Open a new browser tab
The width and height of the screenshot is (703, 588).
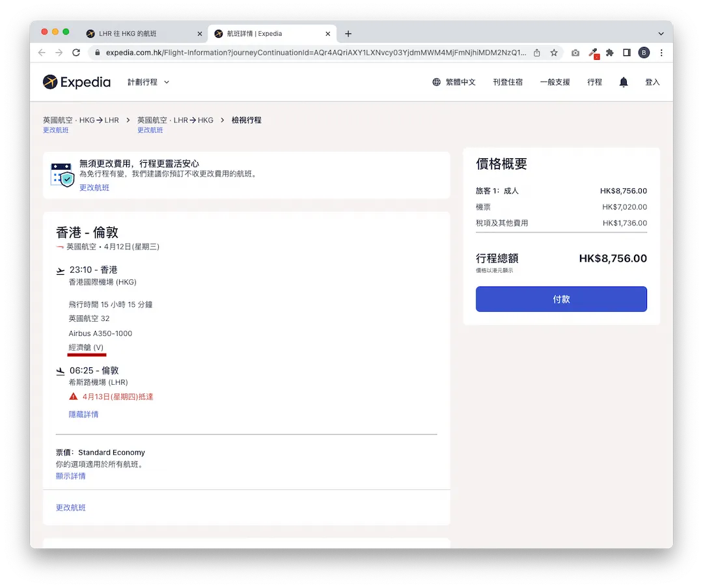[348, 34]
